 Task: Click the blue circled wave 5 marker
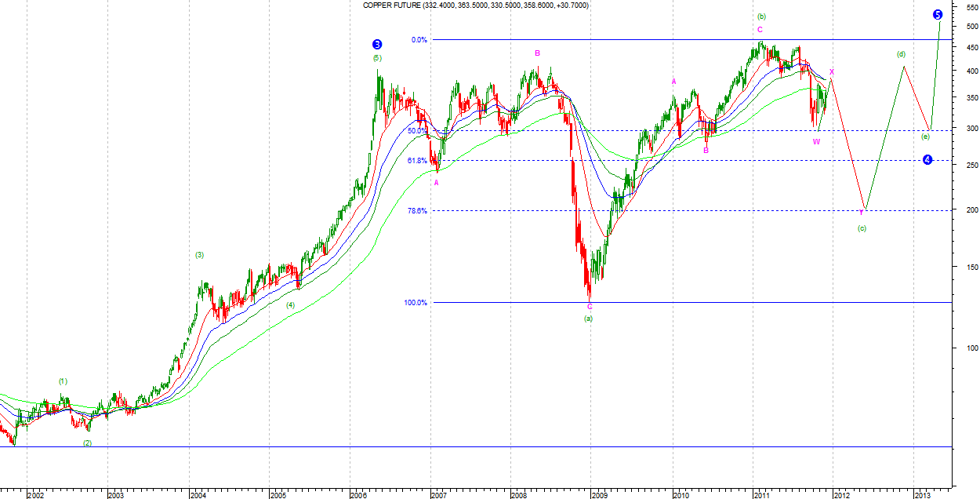point(938,14)
